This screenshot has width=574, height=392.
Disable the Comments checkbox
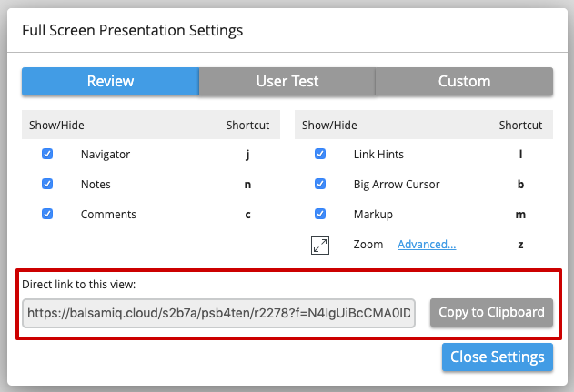click(x=47, y=215)
